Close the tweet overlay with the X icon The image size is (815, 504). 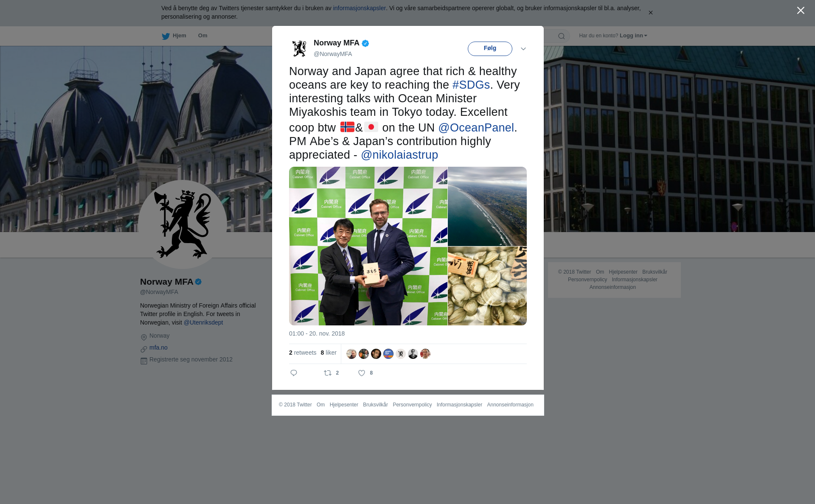pyautogui.click(x=801, y=11)
